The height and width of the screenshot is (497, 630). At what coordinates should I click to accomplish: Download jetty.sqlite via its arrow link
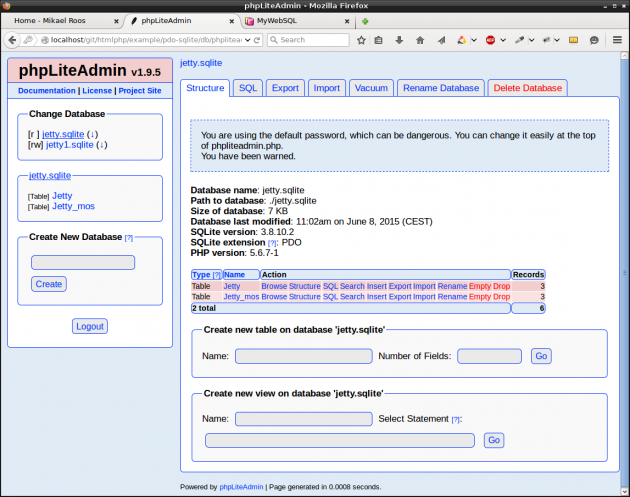(92, 134)
